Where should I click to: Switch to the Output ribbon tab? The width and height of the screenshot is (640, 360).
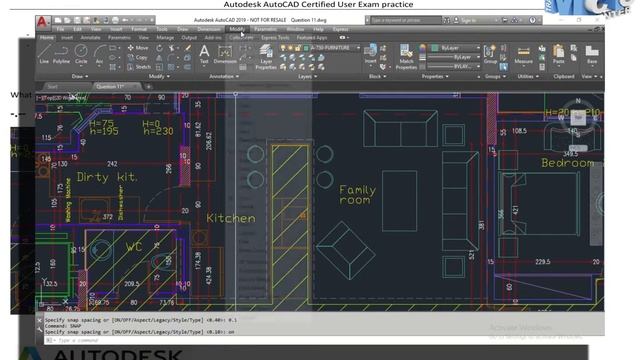pos(189,38)
